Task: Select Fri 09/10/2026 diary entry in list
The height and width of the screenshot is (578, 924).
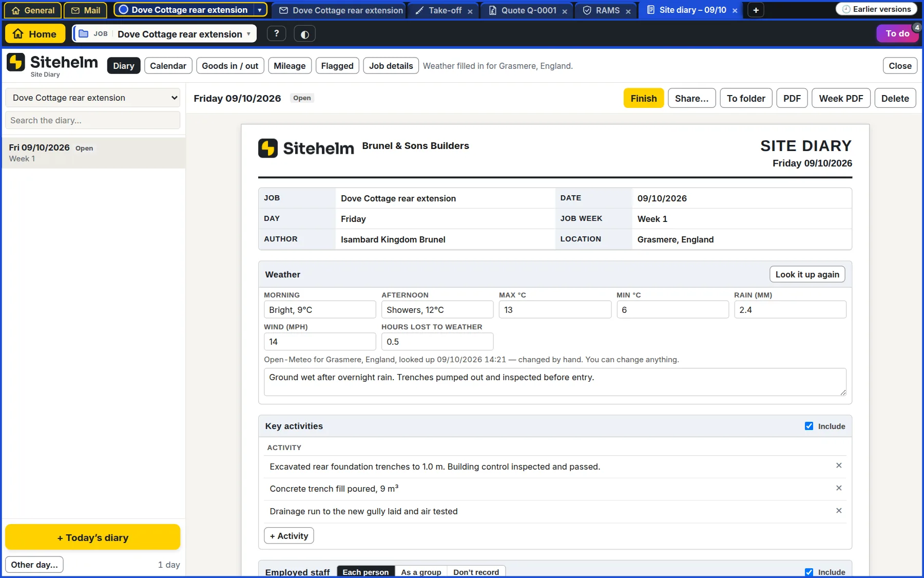Action: [93, 153]
